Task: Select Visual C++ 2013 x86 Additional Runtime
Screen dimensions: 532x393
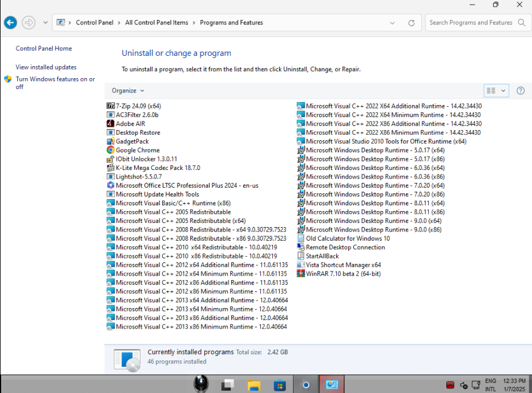Action: pyautogui.click(x=197, y=317)
